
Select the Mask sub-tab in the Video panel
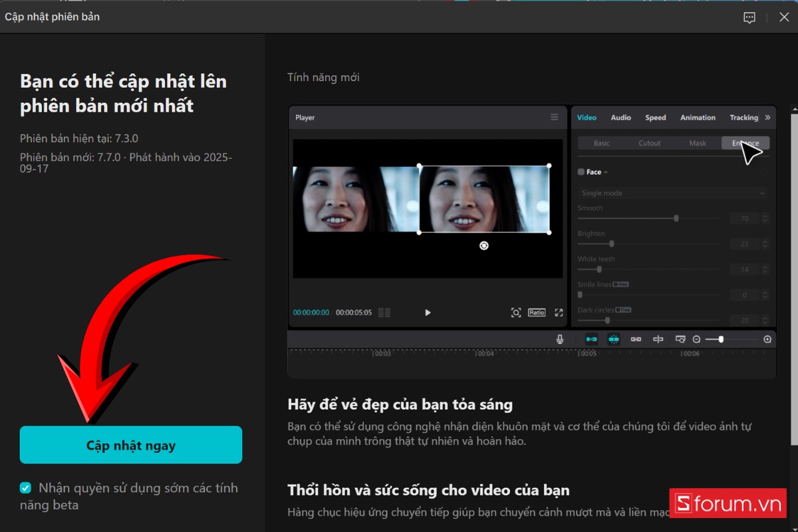coord(698,142)
